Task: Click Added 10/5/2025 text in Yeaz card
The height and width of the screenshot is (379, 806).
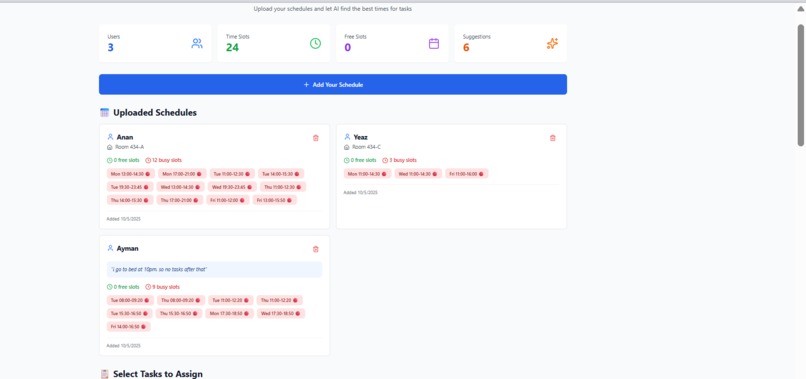Action: click(360, 192)
